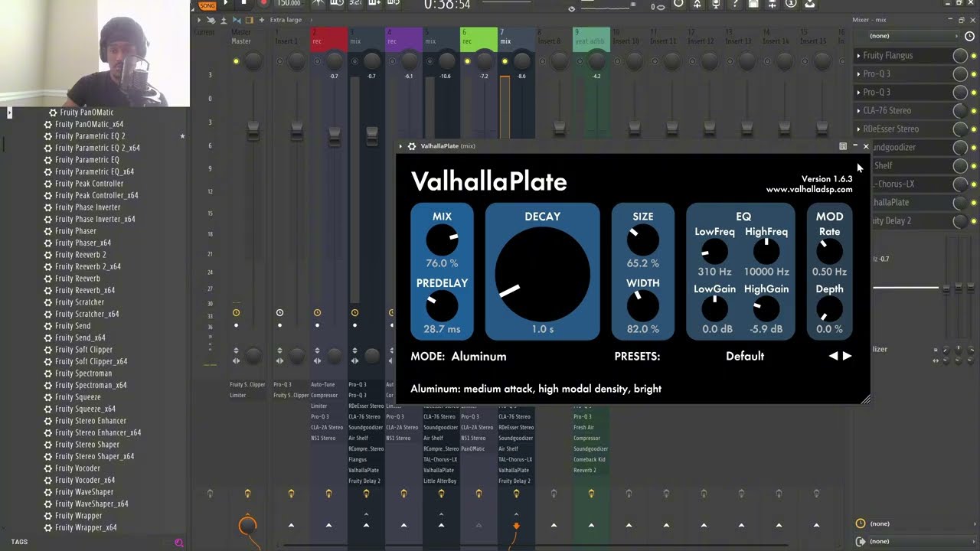Click the microphone recording toolbar icon
Image resolution: width=980 pixels, height=551 pixels.
pyautogui.click(x=716, y=4)
